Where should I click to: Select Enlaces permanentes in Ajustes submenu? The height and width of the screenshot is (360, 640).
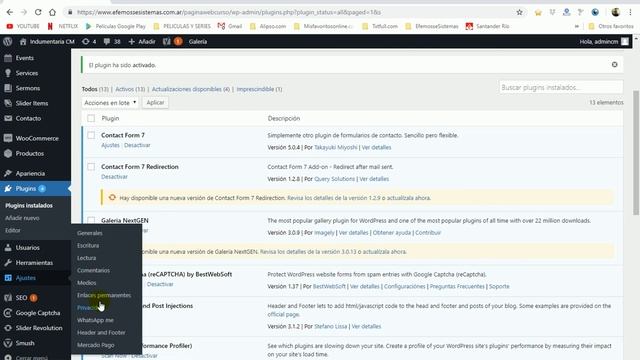tap(104, 295)
